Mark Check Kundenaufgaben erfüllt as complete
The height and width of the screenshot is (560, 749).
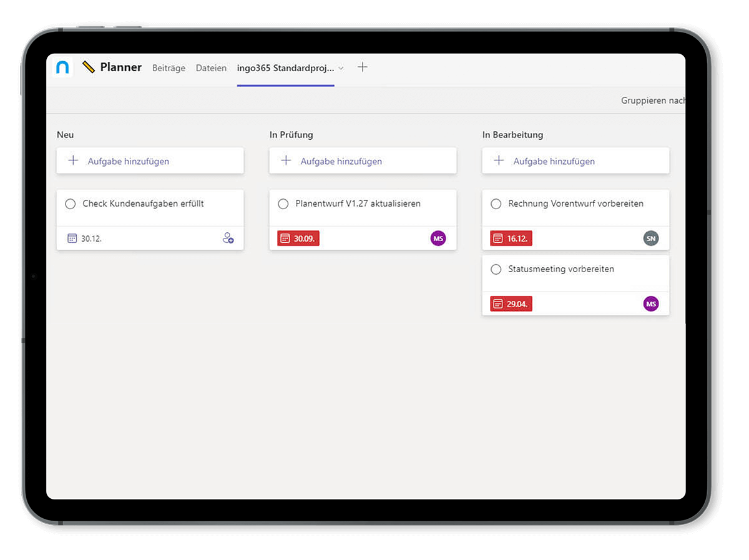pos(71,204)
